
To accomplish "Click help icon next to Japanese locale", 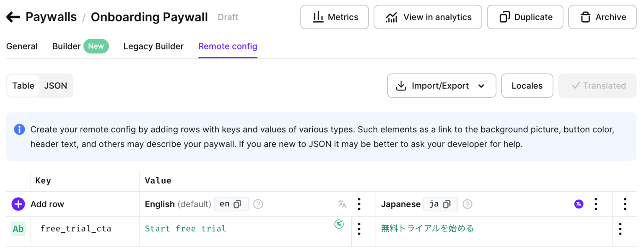I will pyautogui.click(x=467, y=204).
